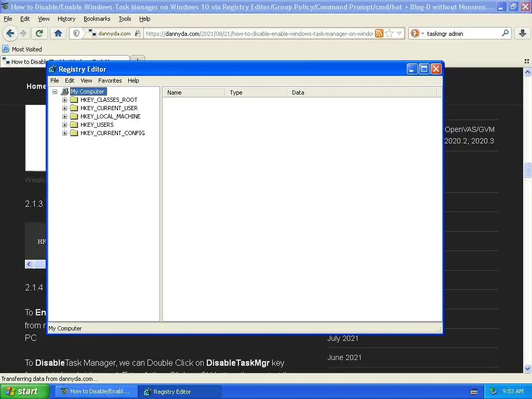The image size is (532, 399).
Task: Switch to Registry Editor taskbar button
Action: (180, 392)
